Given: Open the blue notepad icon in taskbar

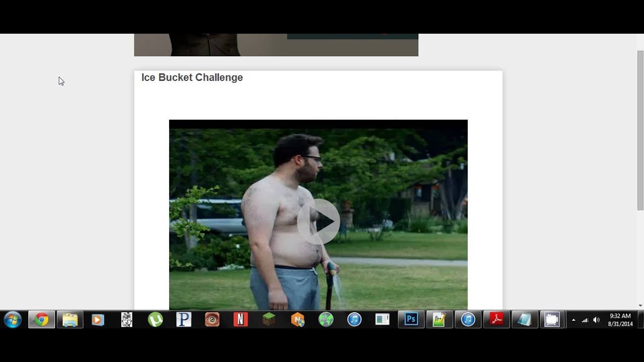Looking at the screenshot, I should pos(525,320).
